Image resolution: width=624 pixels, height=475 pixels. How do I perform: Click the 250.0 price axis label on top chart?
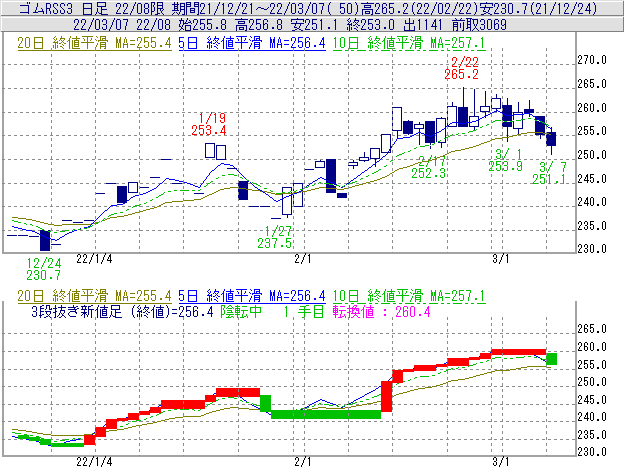click(x=592, y=155)
